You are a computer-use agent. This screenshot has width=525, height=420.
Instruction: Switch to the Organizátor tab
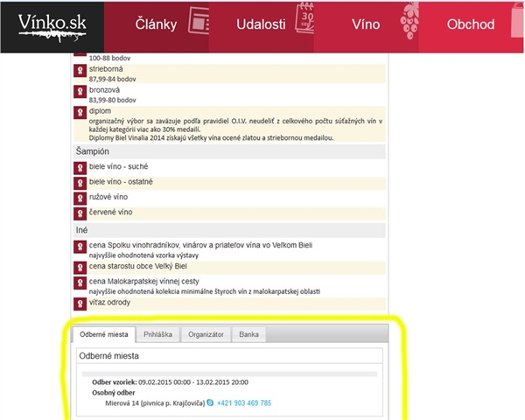coord(206,334)
